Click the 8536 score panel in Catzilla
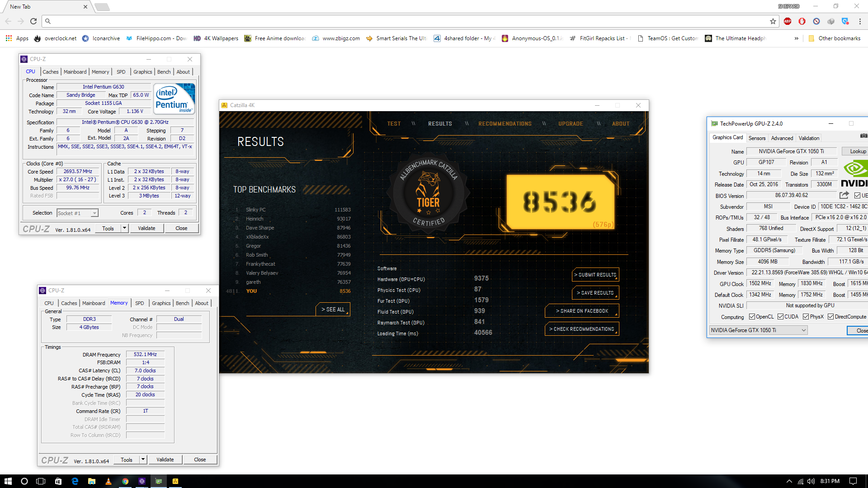This screenshot has width=868, height=488. (560, 202)
